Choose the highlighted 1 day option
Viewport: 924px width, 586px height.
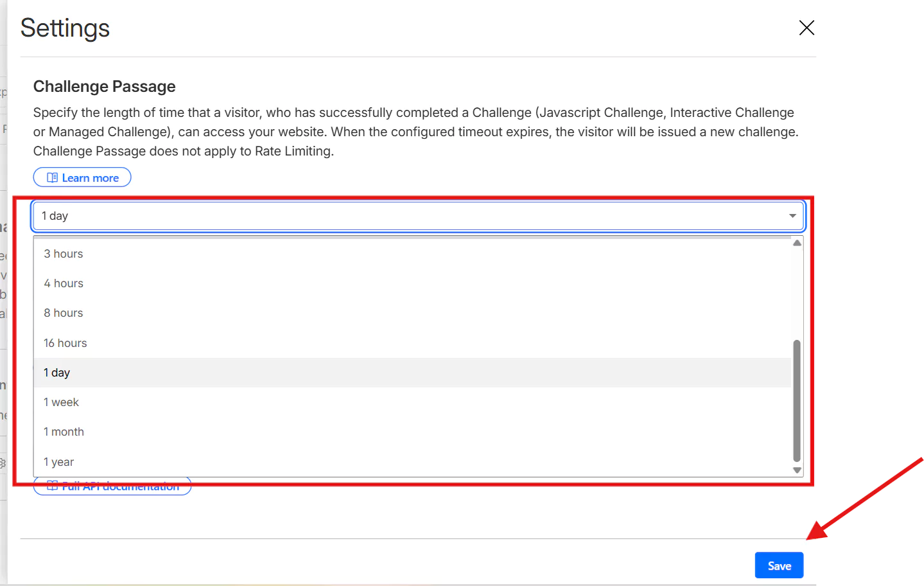click(57, 373)
